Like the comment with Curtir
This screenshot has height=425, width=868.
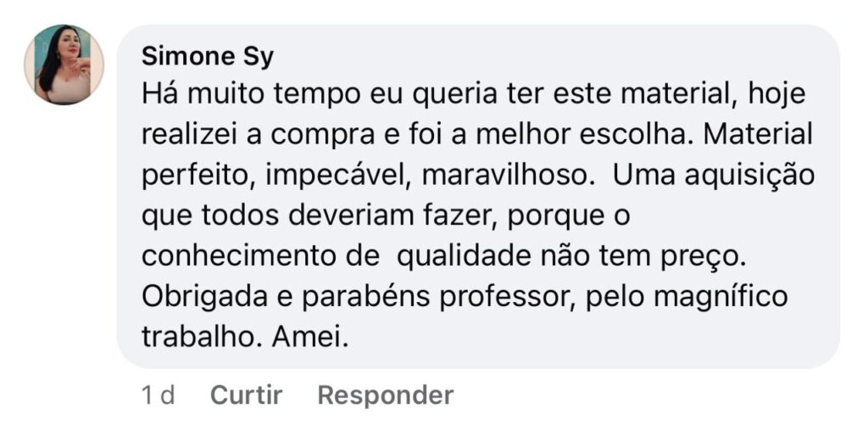(246, 394)
